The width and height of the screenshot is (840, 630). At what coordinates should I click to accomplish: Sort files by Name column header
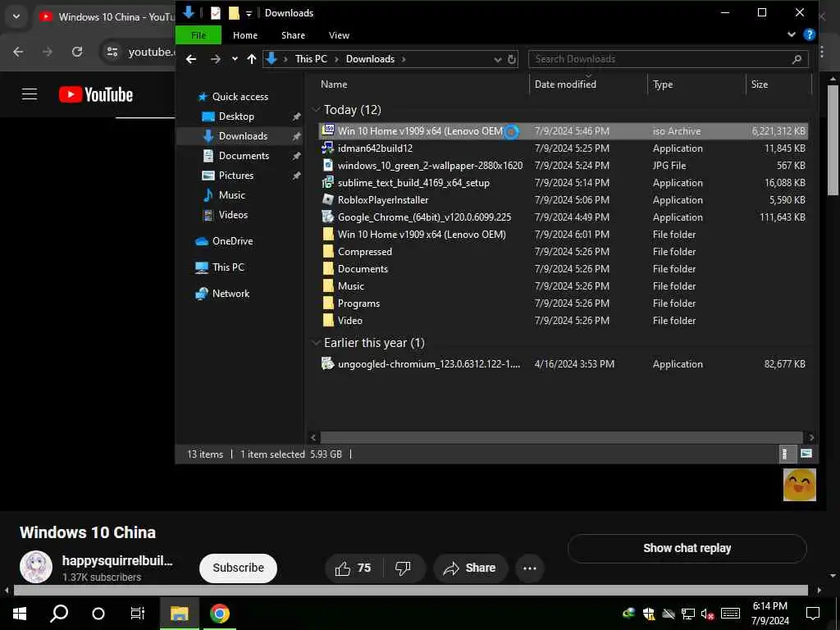coord(334,84)
